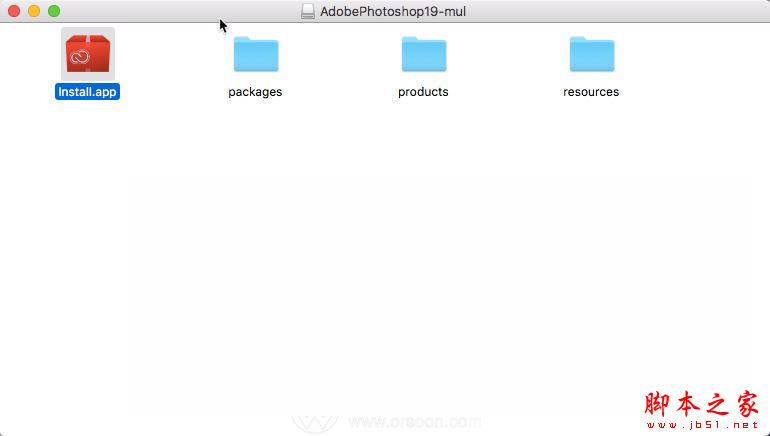Click the Install.app file name label
770x436 pixels.
[x=87, y=92]
